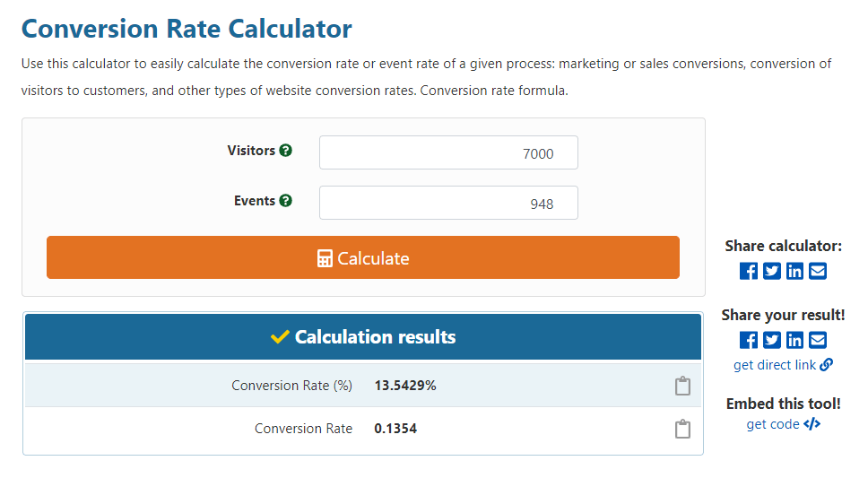Click the 'Share your result!' heading
The width and height of the screenshot is (868, 478).
click(x=784, y=315)
